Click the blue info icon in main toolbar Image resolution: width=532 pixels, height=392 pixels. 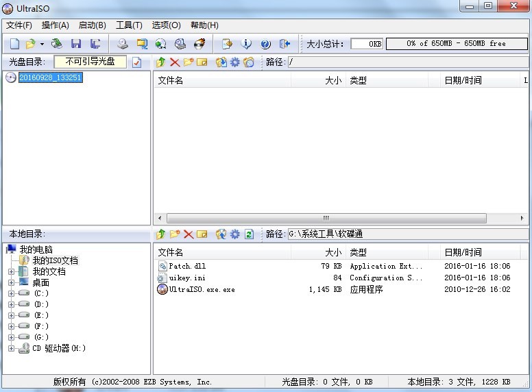click(246, 44)
